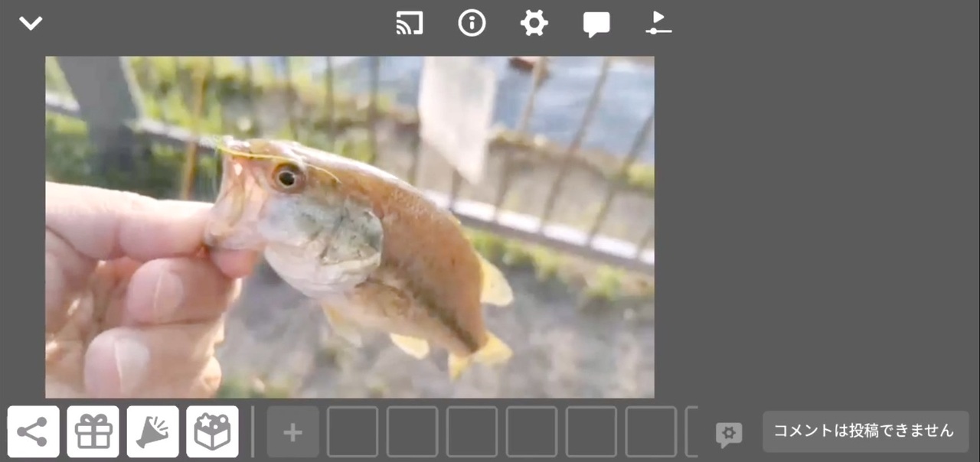Open settings gear icon
Image resolution: width=980 pixels, height=462 pixels.
point(534,23)
